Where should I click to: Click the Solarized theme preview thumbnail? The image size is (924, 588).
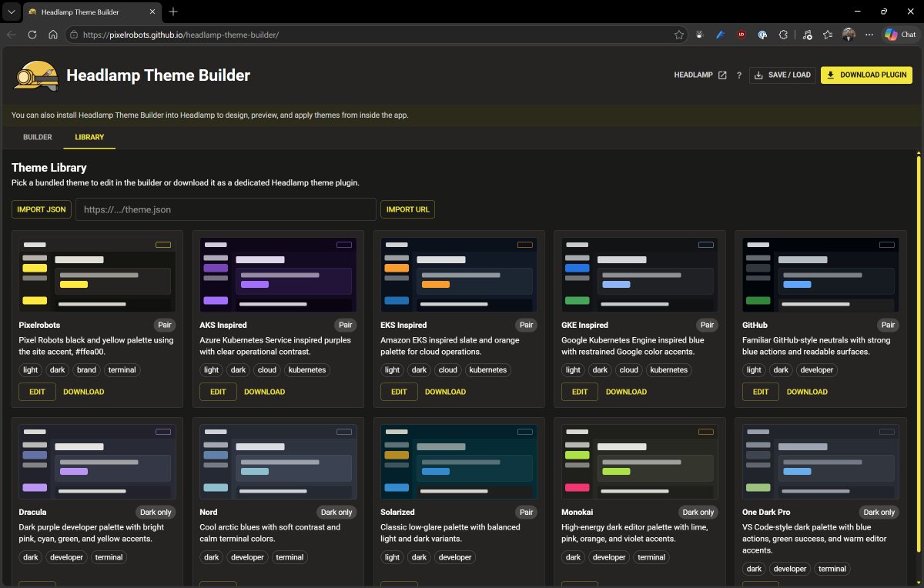459,462
